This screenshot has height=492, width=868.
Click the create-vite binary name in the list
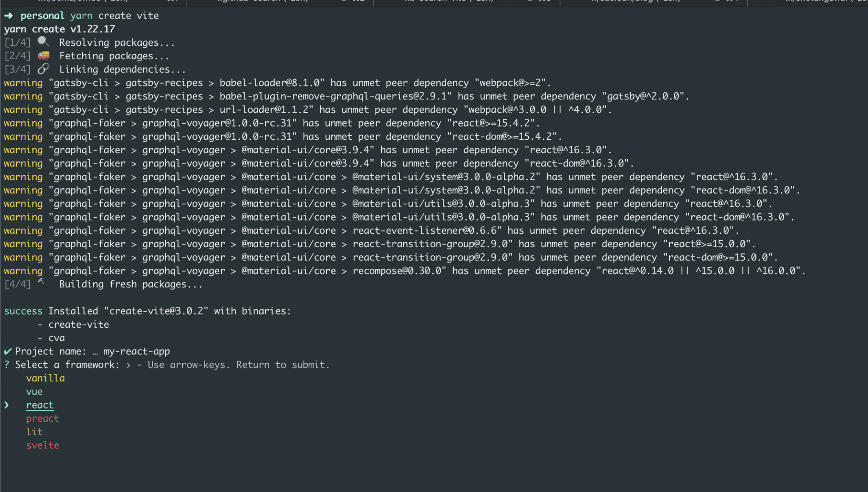click(78, 324)
